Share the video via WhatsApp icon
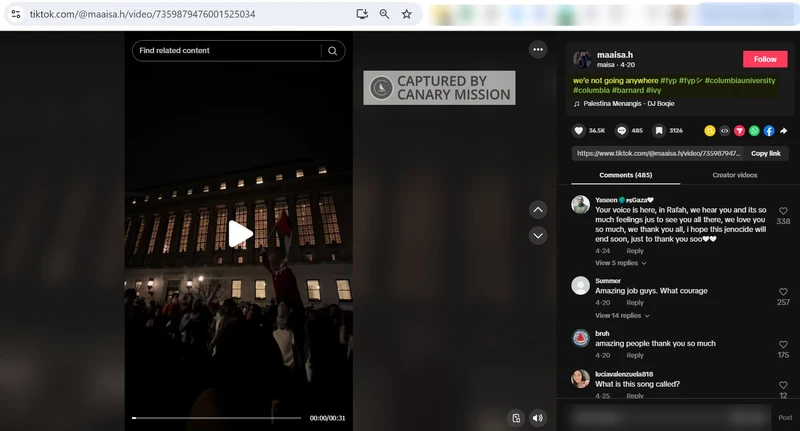This screenshot has width=800, height=431. coord(754,131)
